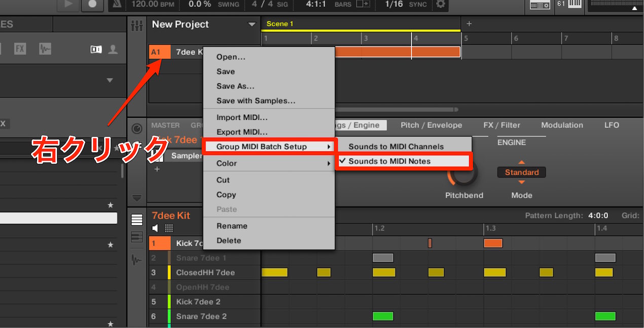Click the Pattern Length 4:0:0 value

pos(598,215)
